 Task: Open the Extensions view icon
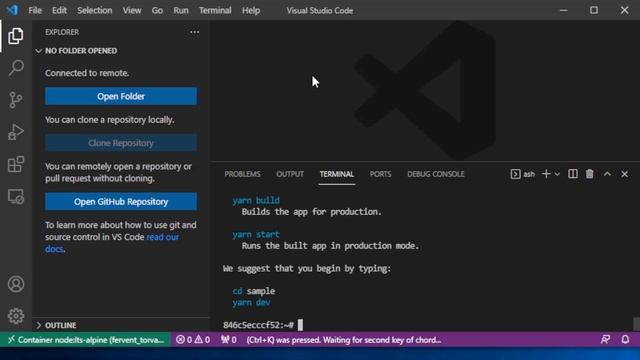coord(16,164)
